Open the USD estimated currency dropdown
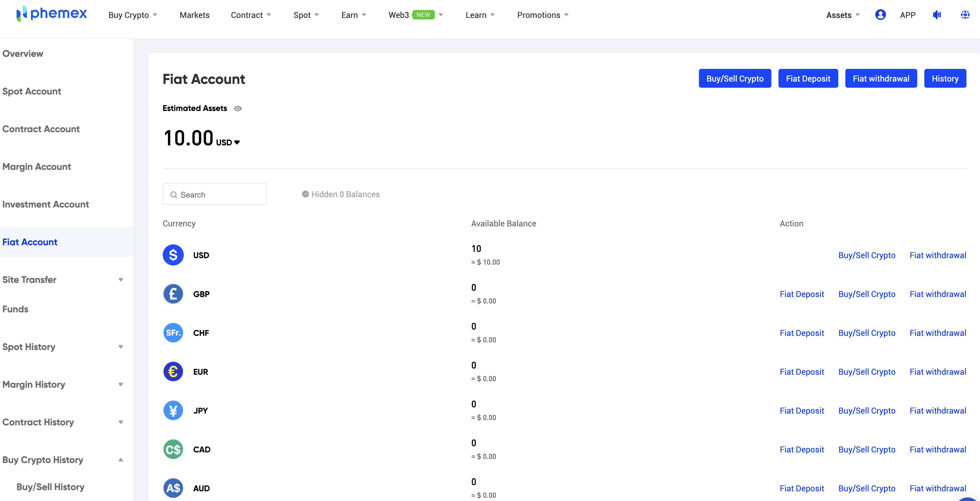Screen dimensions: 980x501 tap(228, 142)
